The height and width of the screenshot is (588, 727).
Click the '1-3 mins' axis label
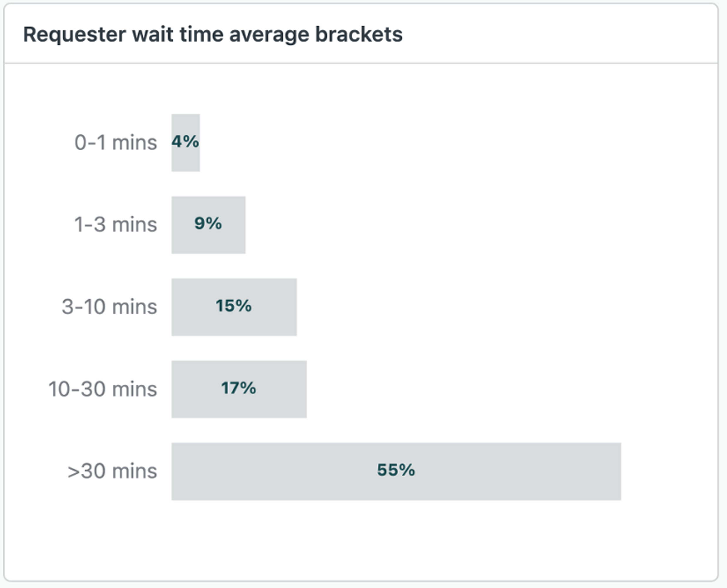coord(115,225)
